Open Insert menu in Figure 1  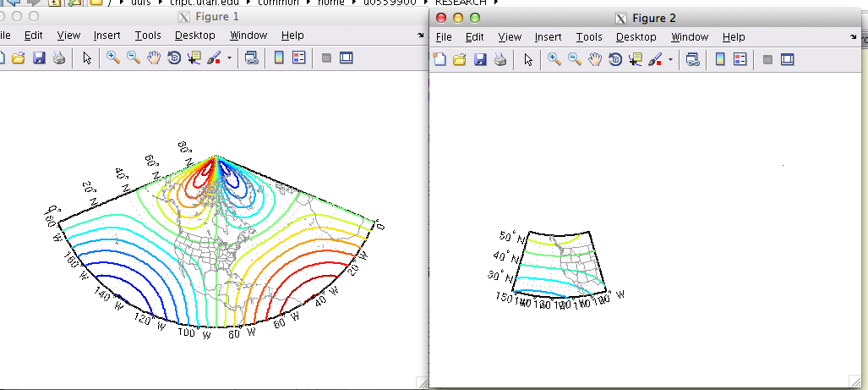(x=106, y=35)
